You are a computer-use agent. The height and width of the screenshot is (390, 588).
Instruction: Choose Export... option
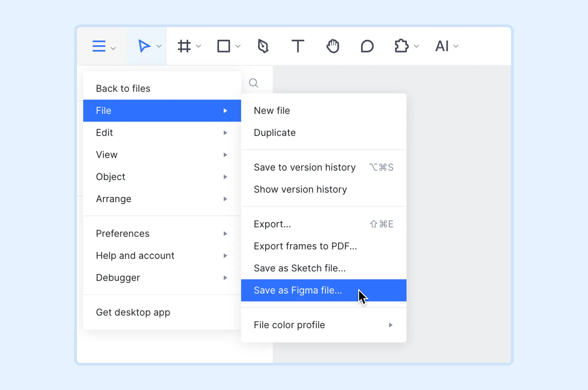(324, 224)
